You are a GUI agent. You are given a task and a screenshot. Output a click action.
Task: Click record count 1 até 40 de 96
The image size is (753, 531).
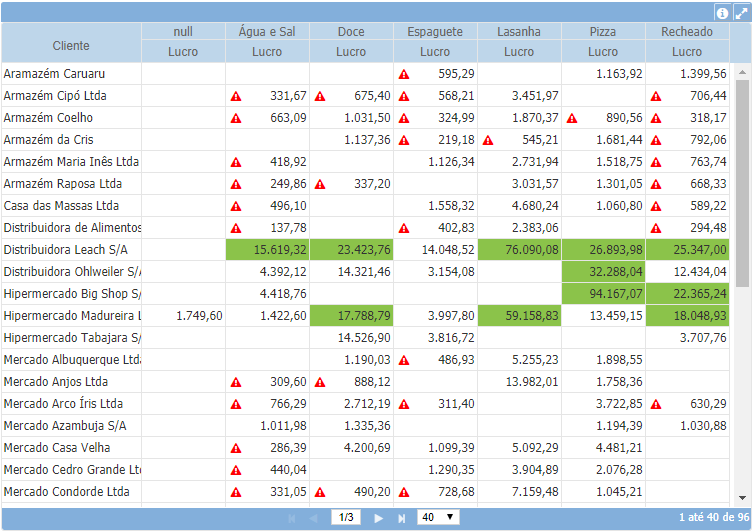(714, 518)
